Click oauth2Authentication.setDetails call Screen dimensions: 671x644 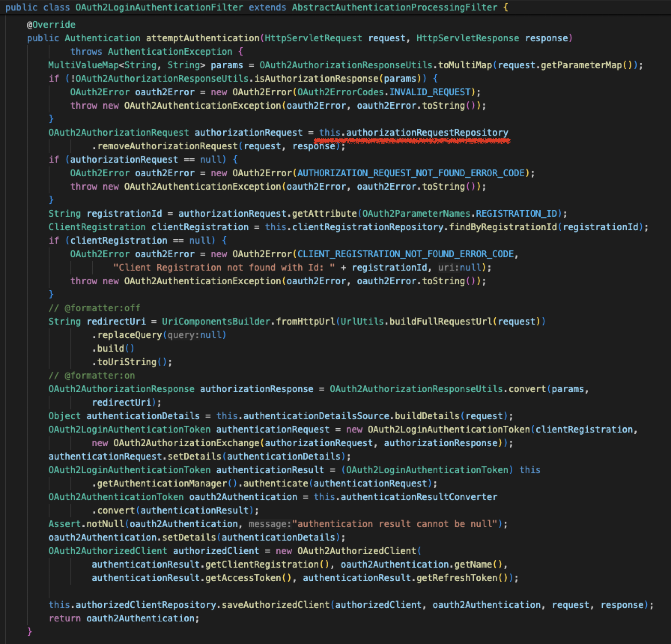[132, 537]
